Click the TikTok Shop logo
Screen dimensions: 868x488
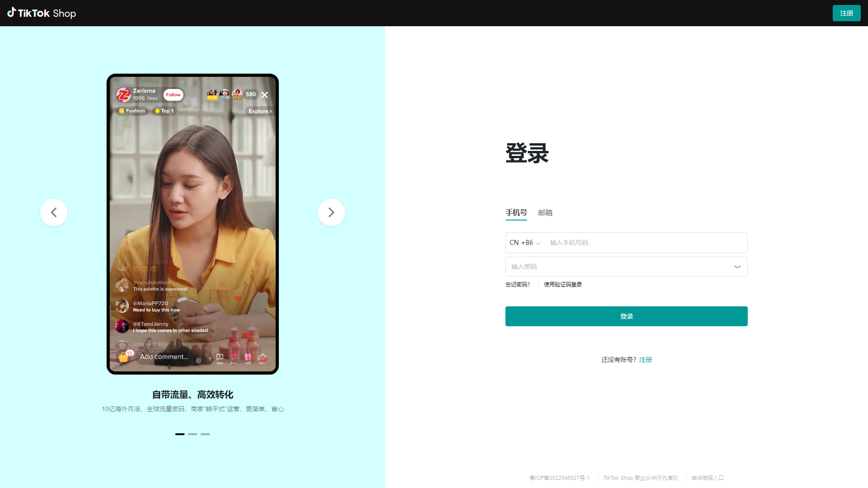[41, 13]
